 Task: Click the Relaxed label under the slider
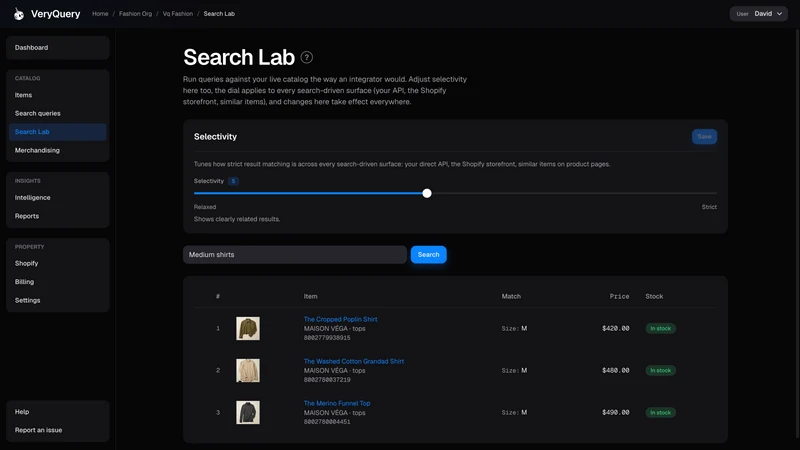205,207
